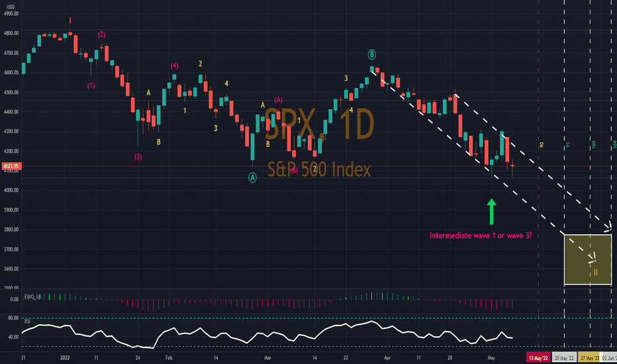Select the 'Intermediate wave 1 or wave 3?' annotation
The width and height of the screenshot is (617, 364).
pos(481,236)
